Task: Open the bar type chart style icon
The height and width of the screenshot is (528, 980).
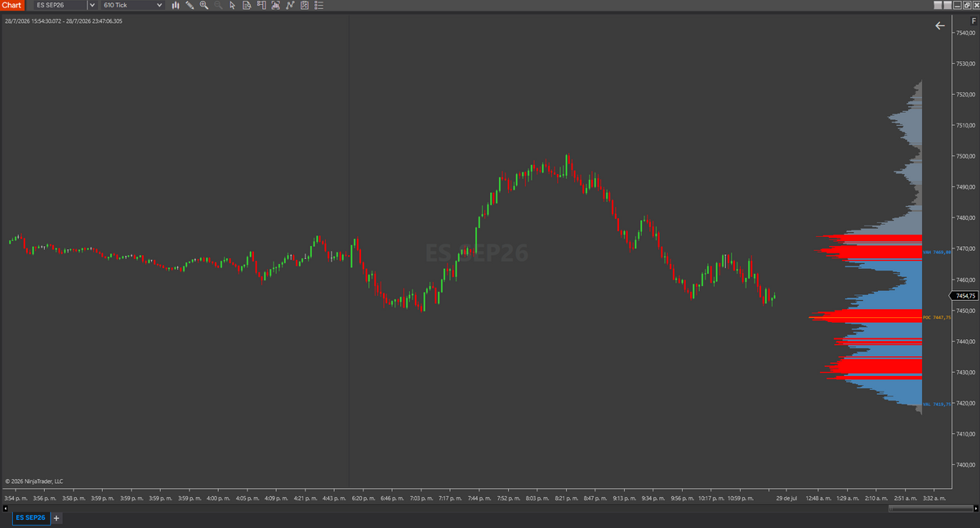Action: pos(176,5)
